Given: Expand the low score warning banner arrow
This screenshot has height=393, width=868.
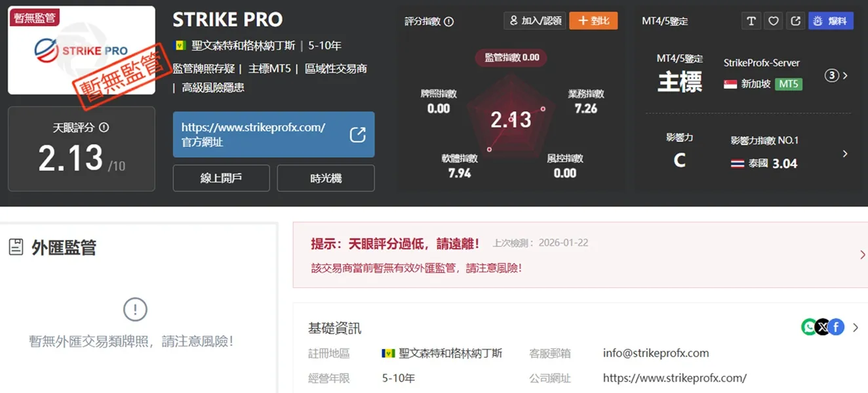Looking at the screenshot, I should click(x=861, y=255).
